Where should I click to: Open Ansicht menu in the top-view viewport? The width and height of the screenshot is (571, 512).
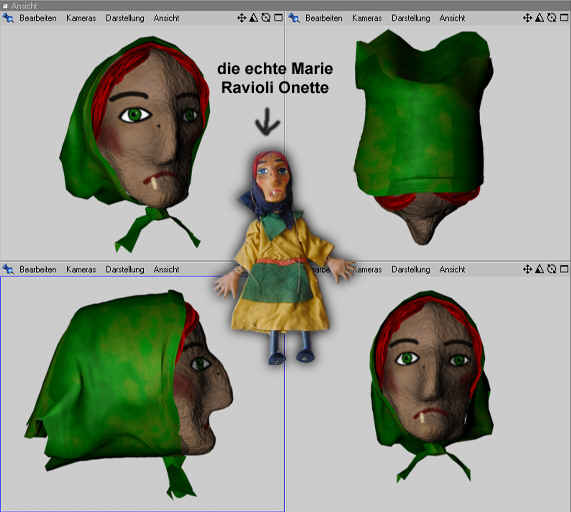452,18
